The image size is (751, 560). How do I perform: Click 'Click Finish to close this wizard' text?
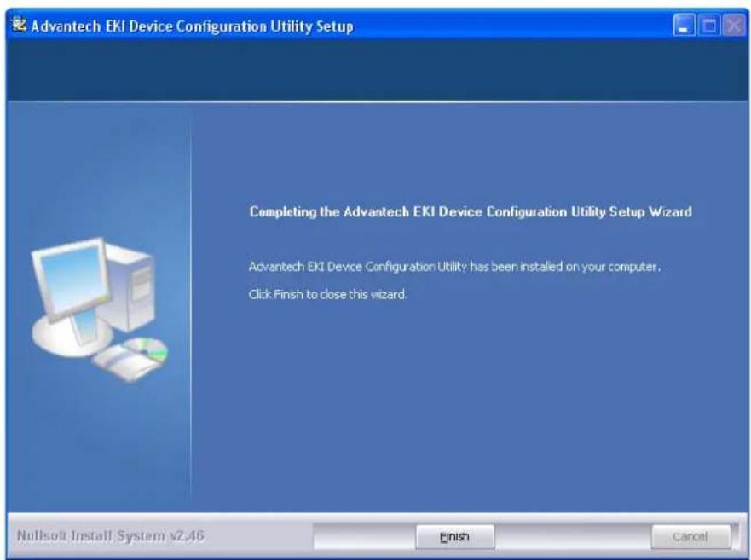327,294
